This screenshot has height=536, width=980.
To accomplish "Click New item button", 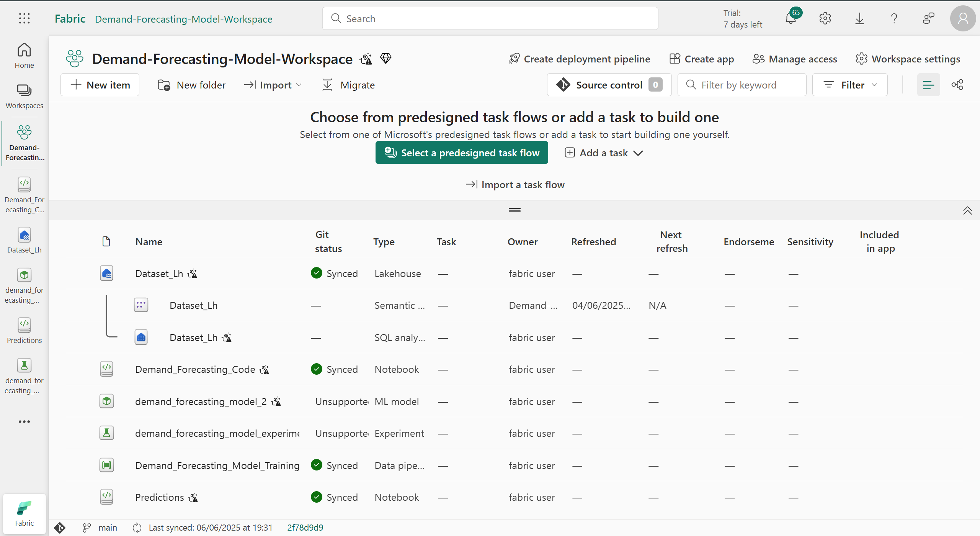I will (100, 85).
